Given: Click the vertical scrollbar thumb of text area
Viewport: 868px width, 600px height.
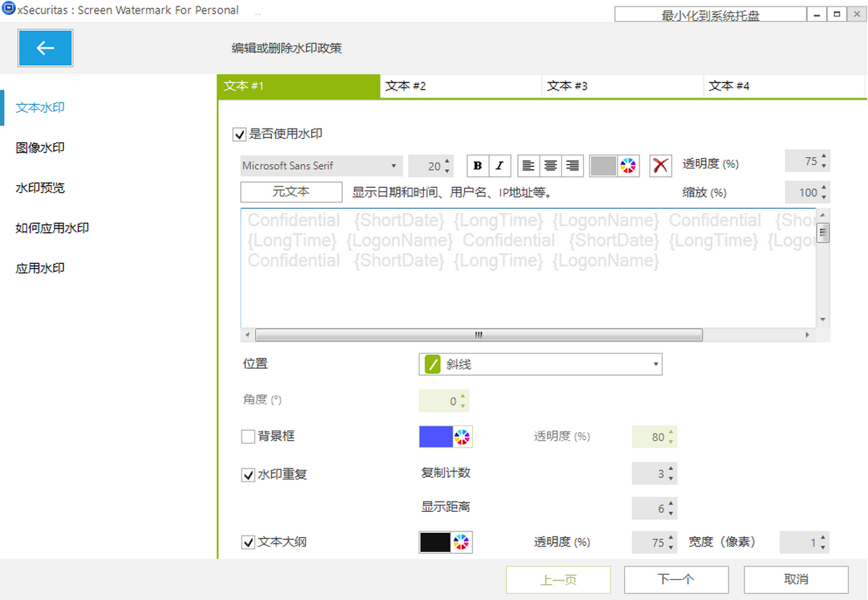Looking at the screenshot, I should tap(823, 233).
